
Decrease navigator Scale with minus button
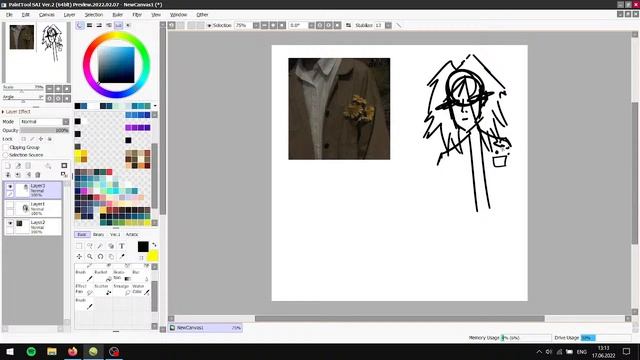(49, 89)
